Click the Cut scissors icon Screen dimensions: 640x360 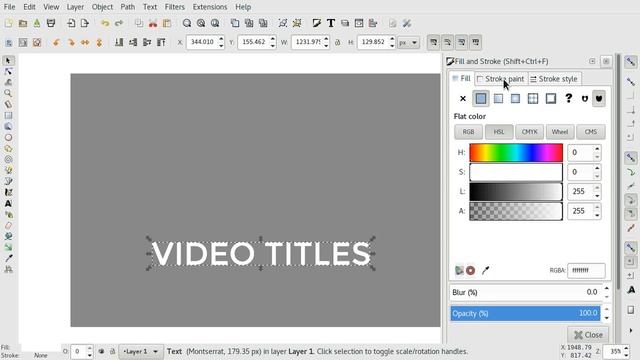coord(153,23)
